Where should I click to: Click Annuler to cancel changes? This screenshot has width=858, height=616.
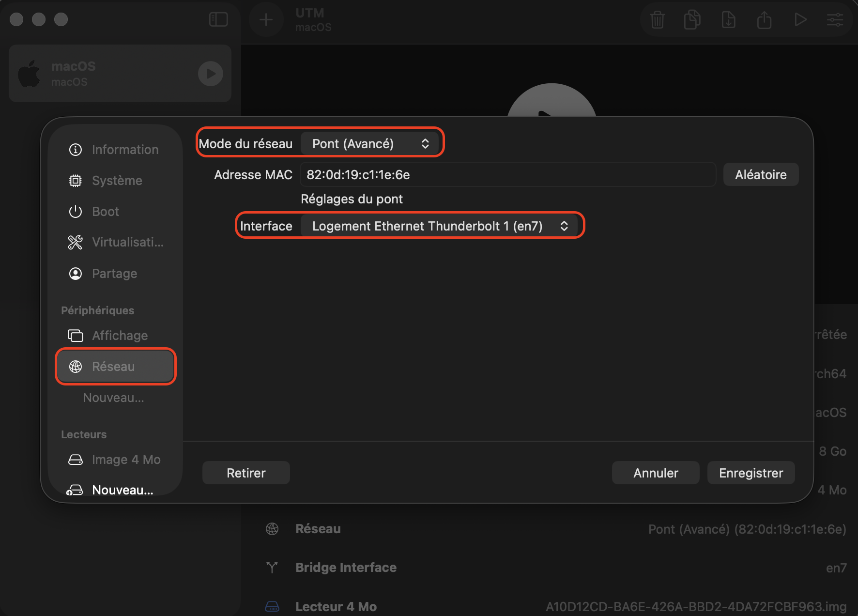656,473
